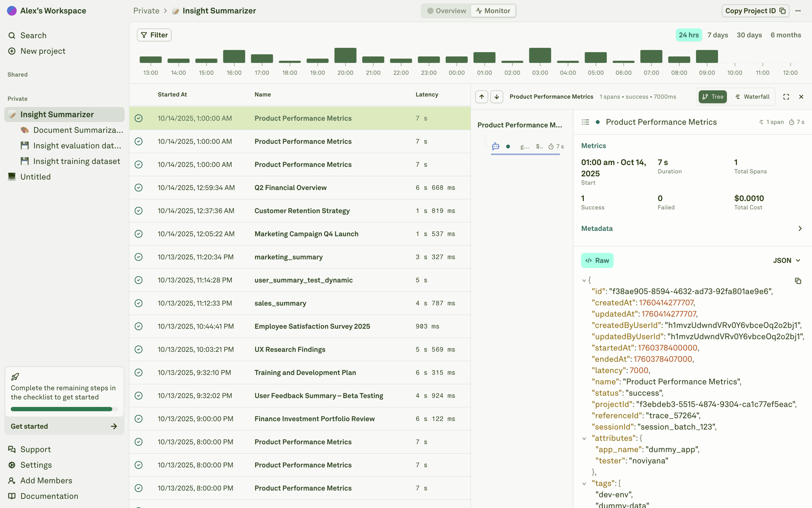Collapse the tags JSON array
The height and width of the screenshot is (508, 812).
pos(584,484)
